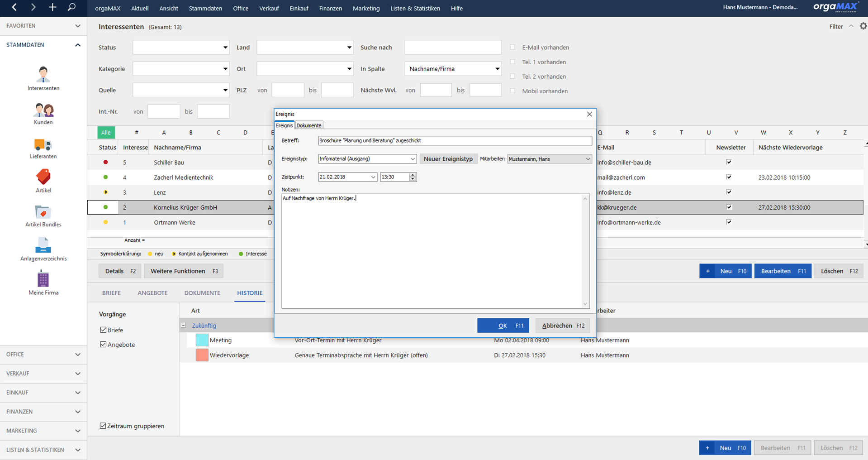Increase time with the spinner up arrow
This screenshot has height=460, width=868.
(413, 175)
